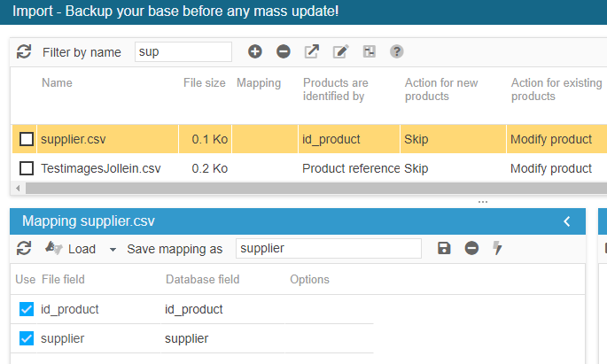Open the Load mapping dropdown arrow
Screen dimensions: 607x364
pyautogui.click(x=113, y=250)
